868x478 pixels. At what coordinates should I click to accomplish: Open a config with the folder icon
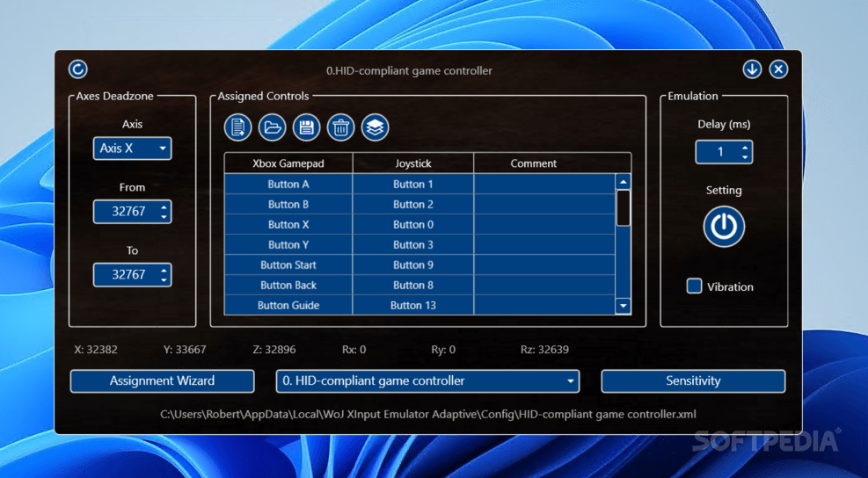(x=273, y=127)
